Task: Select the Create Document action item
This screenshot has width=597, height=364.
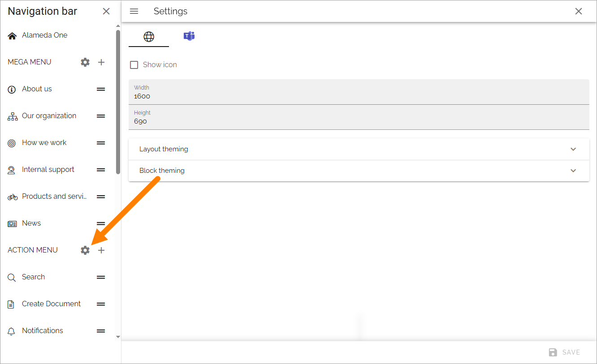Action: point(51,304)
